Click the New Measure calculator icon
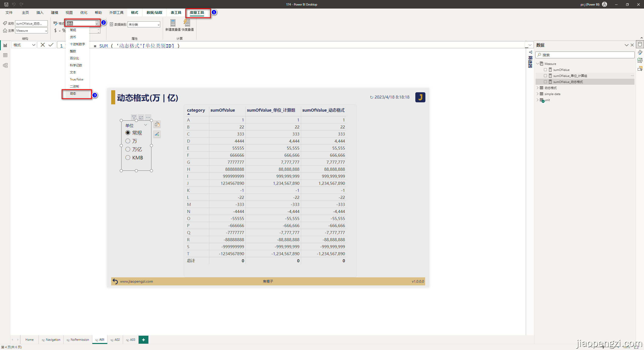Viewport: 644px width, 350px height. point(173,23)
